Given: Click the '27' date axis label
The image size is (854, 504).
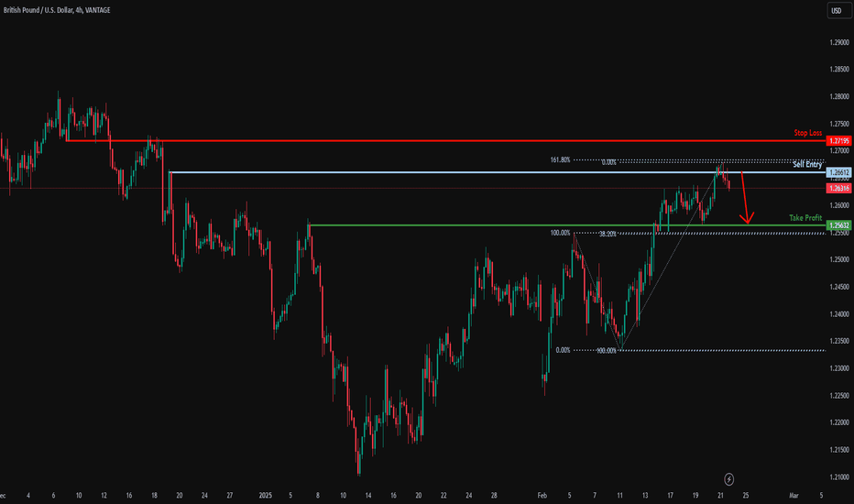Looking at the screenshot, I should pos(230,496).
